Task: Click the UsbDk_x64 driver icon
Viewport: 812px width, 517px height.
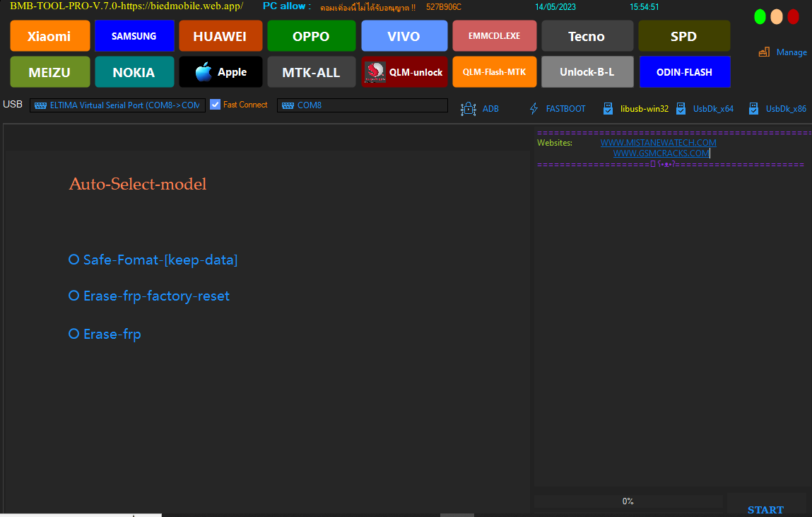Action: pyautogui.click(x=681, y=109)
